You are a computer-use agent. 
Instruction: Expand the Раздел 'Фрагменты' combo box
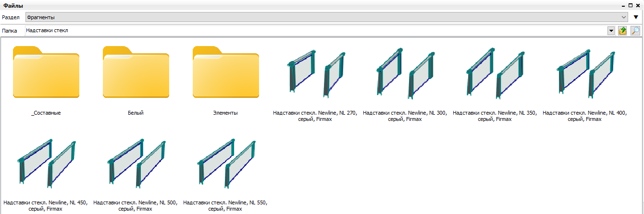click(x=327, y=17)
